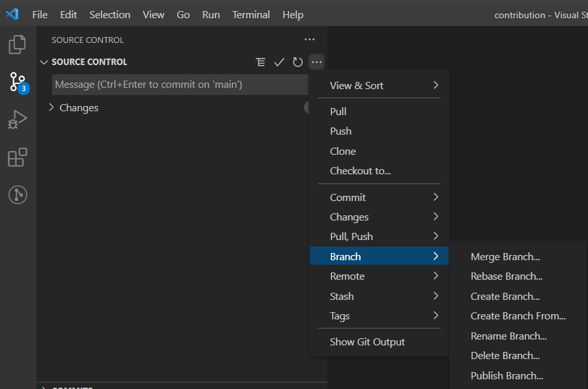The height and width of the screenshot is (389, 588).
Task: Open the Source Control view with 3 changes
Action: [x=19, y=83]
